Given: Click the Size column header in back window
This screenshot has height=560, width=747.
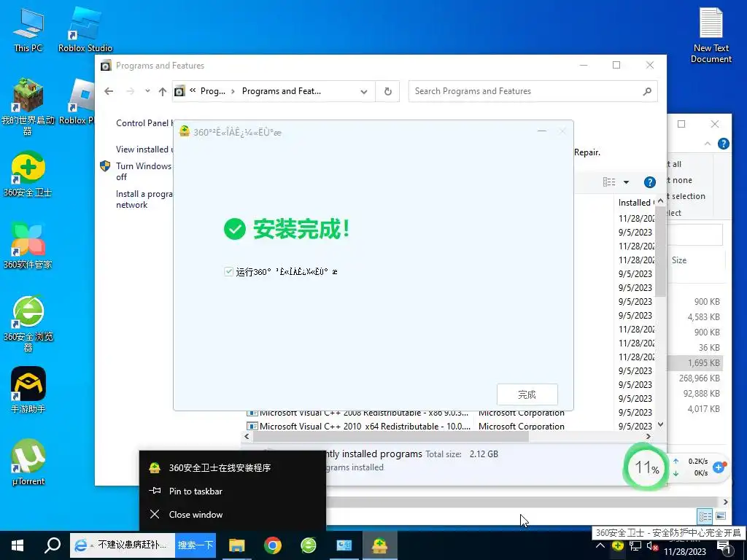Looking at the screenshot, I should click(679, 260).
